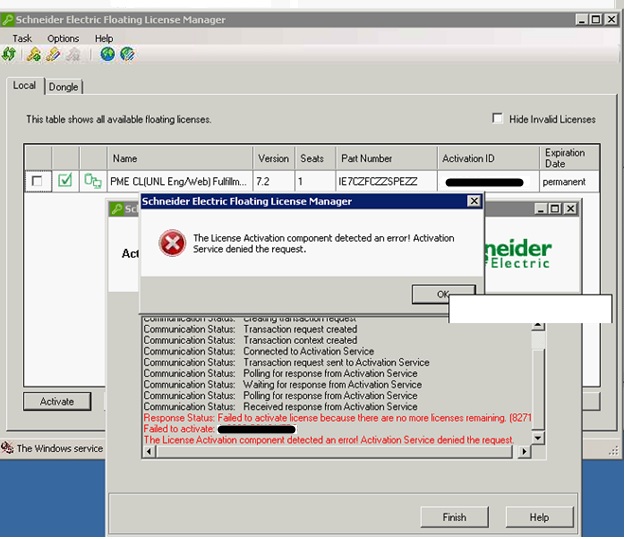Click the log's vertical scrollbar up arrow

(538, 325)
